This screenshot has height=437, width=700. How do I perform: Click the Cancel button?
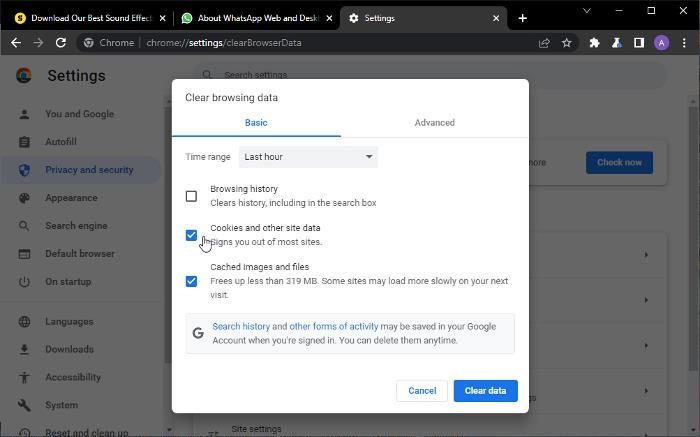[x=422, y=391]
